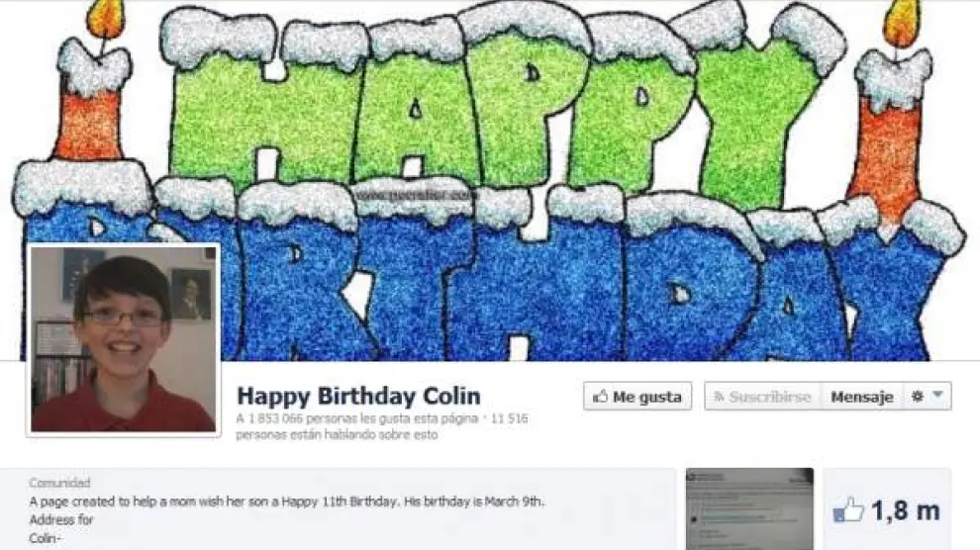The image size is (980, 550).
Task: Open the boy's profile picture
Action: 123,339
